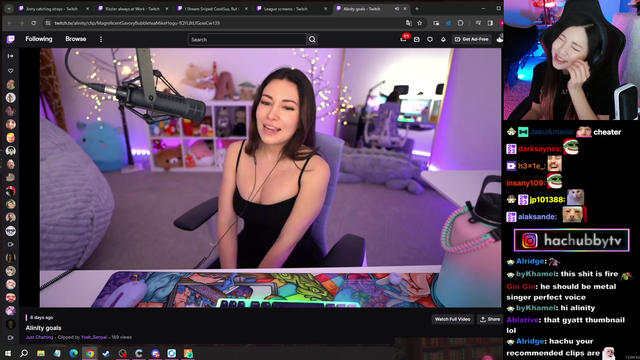
Task: Expand the collapsed followed channels sidebar
Action: tap(11, 56)
